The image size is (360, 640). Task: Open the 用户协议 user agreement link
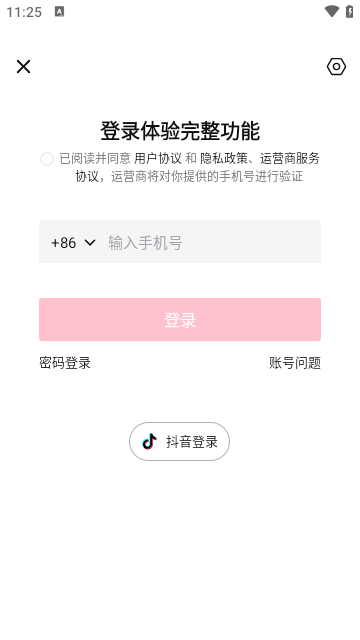(x=158, y=158)
